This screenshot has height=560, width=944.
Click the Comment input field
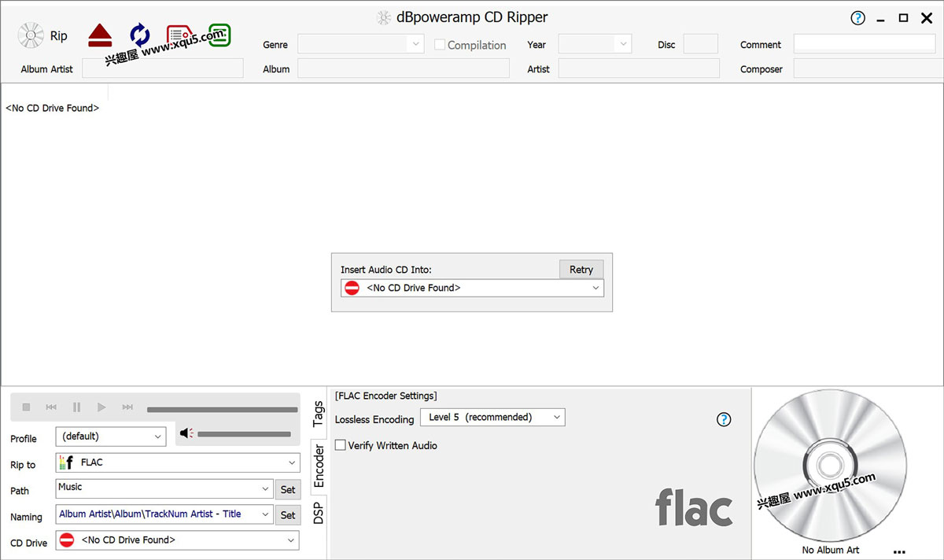pyautogui.click(x=865, y=44)
